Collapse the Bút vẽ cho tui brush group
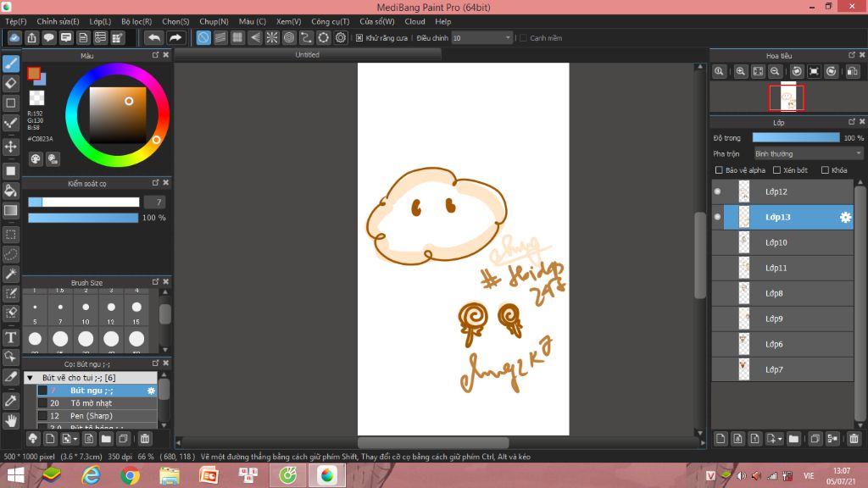868x488 pixels. [x=30, y=378]
